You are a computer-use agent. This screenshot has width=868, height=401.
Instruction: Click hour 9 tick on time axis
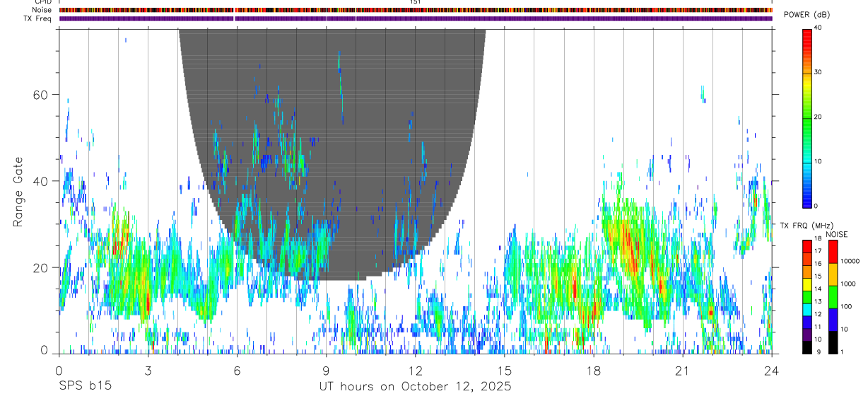(x=326, y=370)
